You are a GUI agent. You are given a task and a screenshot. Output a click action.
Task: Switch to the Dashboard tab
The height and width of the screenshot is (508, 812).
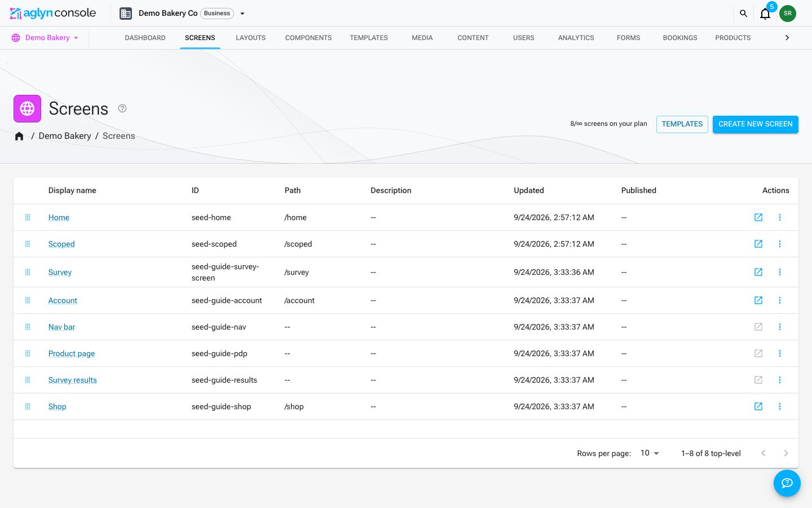pyautogui.click(x=145, y=38)
